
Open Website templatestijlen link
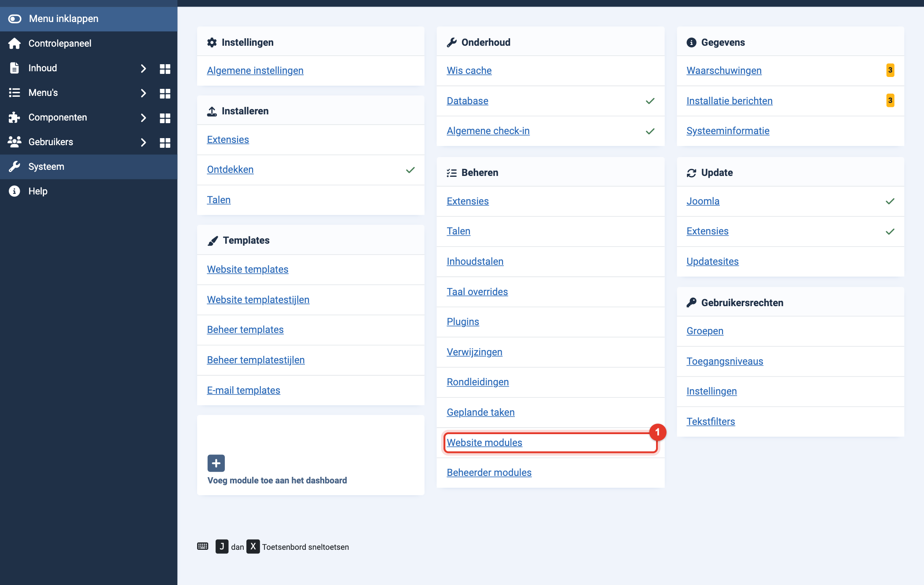point(258,300)
